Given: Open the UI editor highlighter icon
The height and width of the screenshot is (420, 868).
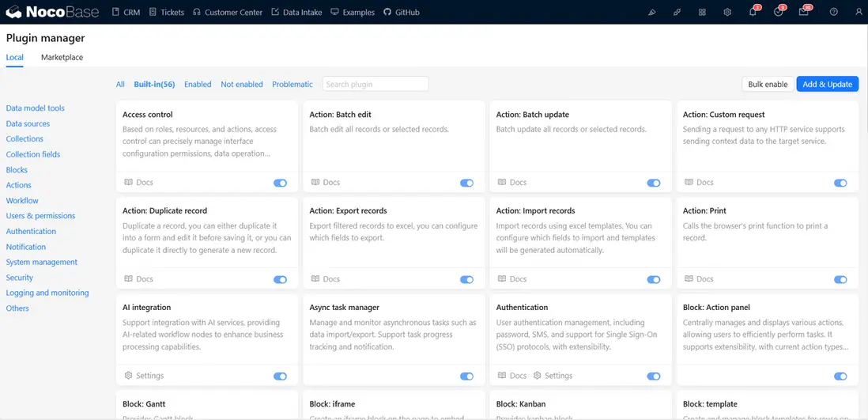Looking at the screenshot, I should click(651, 12).
